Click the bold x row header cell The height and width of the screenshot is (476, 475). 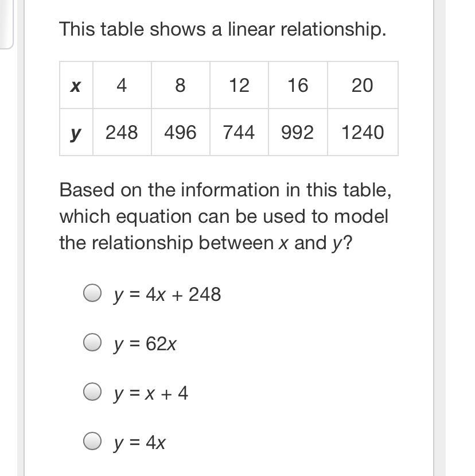tap(76, 85)
